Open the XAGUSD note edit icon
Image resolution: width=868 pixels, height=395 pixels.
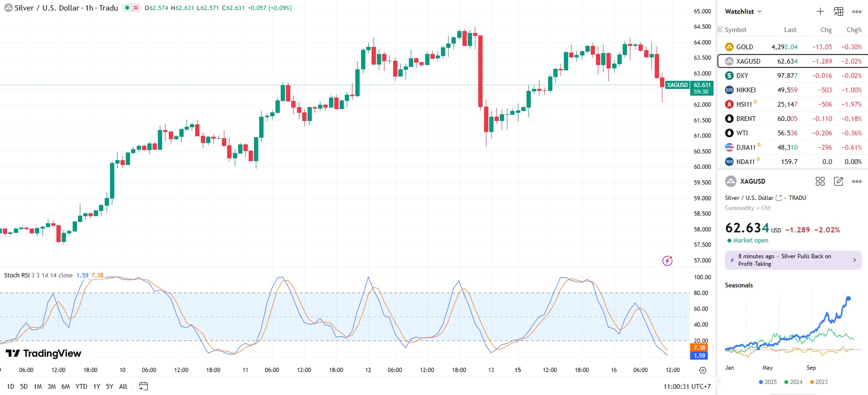tap(838, 181)
